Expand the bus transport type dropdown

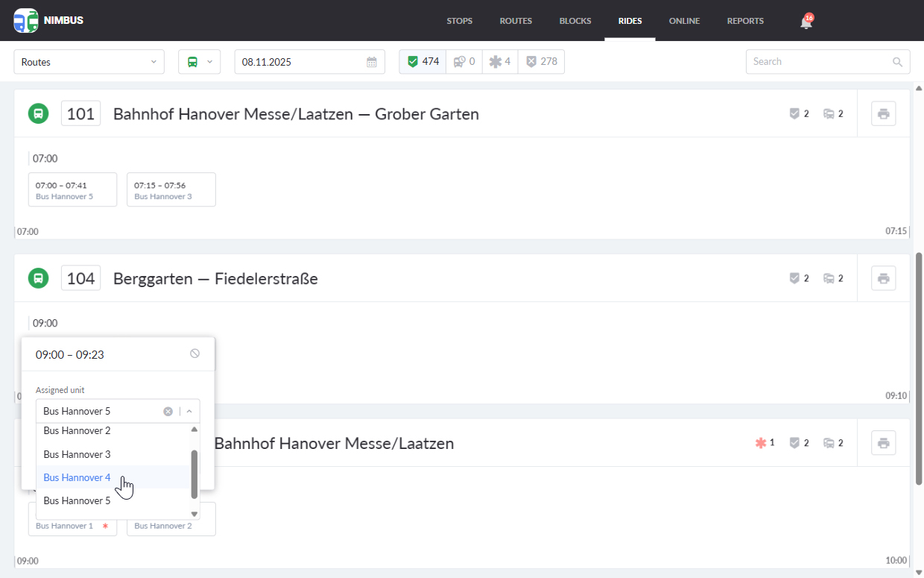click(199, 62)
